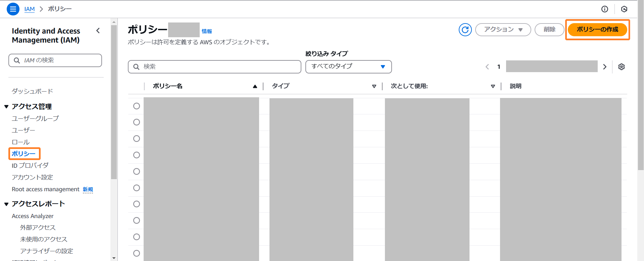
Task: Select the third policy radio button
Action: 137,139
